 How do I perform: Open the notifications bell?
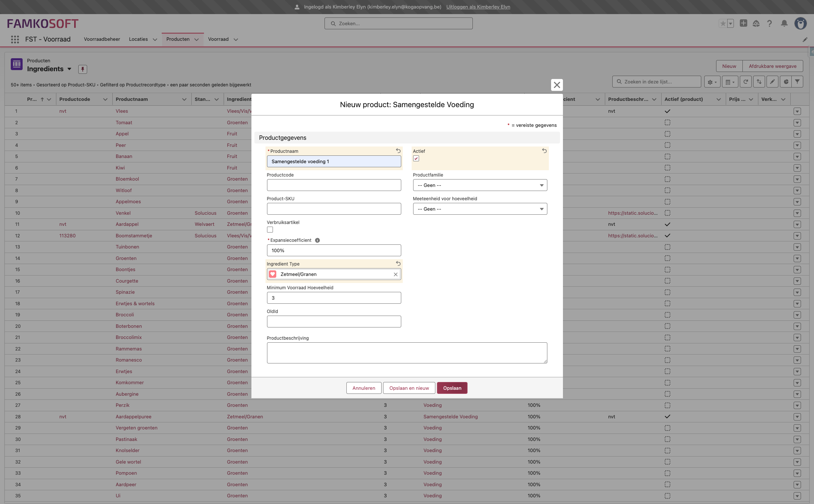point(784,23)
